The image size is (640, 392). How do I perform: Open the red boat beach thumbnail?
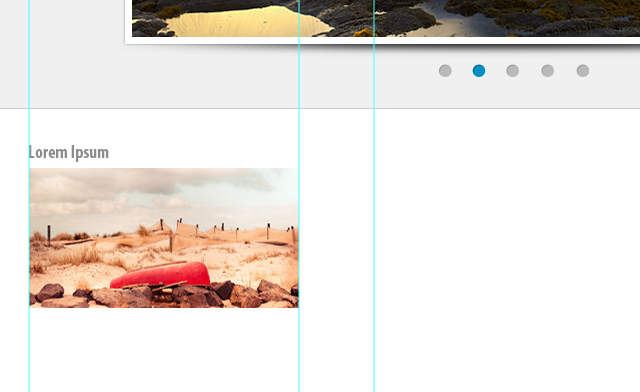[x=164, y=238]
